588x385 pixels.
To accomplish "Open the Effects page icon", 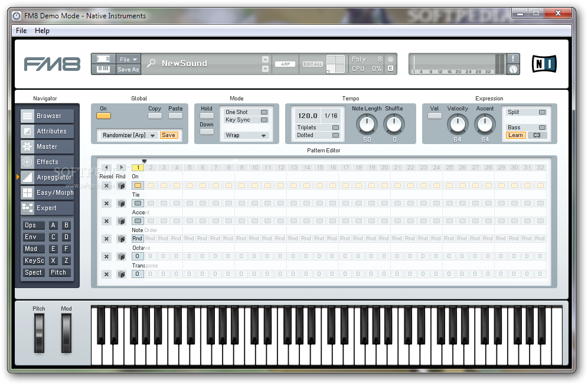I will point(27,162).
